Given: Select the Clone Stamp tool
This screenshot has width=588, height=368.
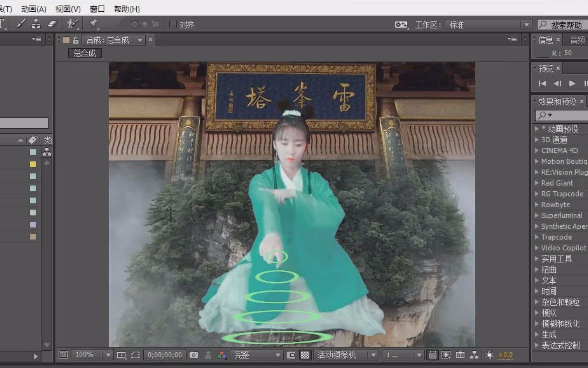Looking at the screenshot, I should pos(36,24).
